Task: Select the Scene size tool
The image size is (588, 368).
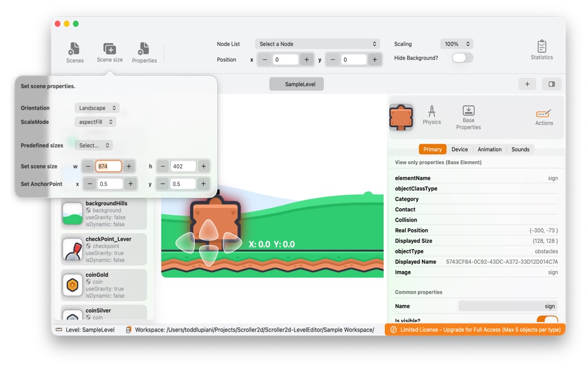Action: (110, 52)
